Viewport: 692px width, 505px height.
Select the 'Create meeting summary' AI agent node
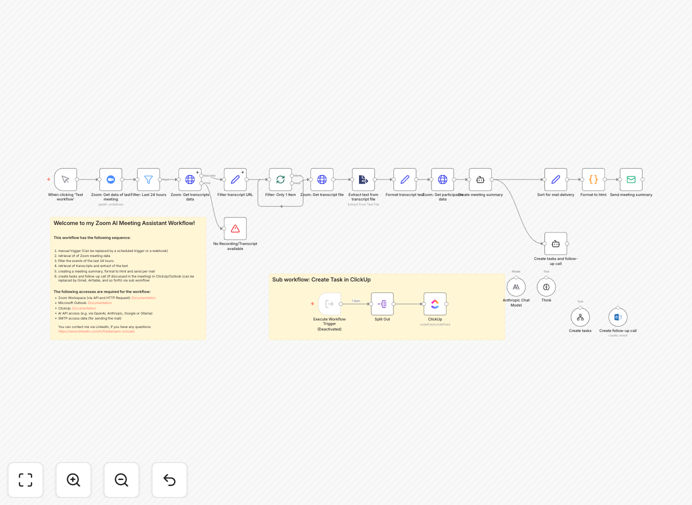point(481,179)
